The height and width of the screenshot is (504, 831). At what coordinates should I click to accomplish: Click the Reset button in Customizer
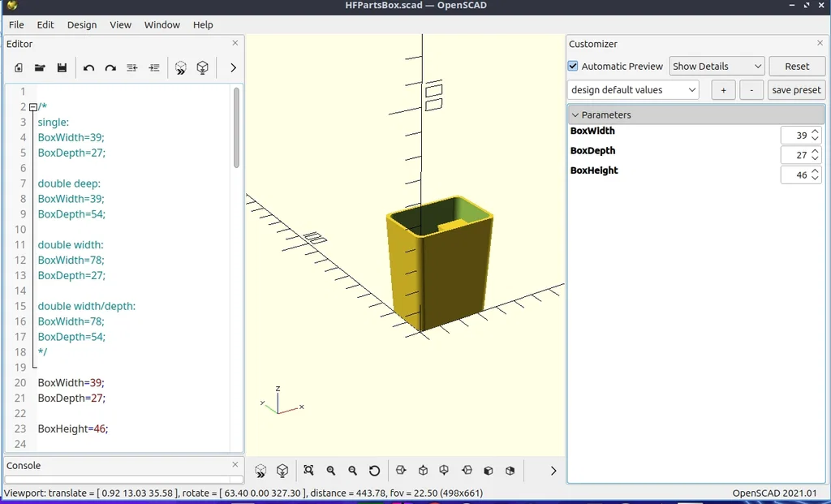pyautogui.click(x=797, y=67)
